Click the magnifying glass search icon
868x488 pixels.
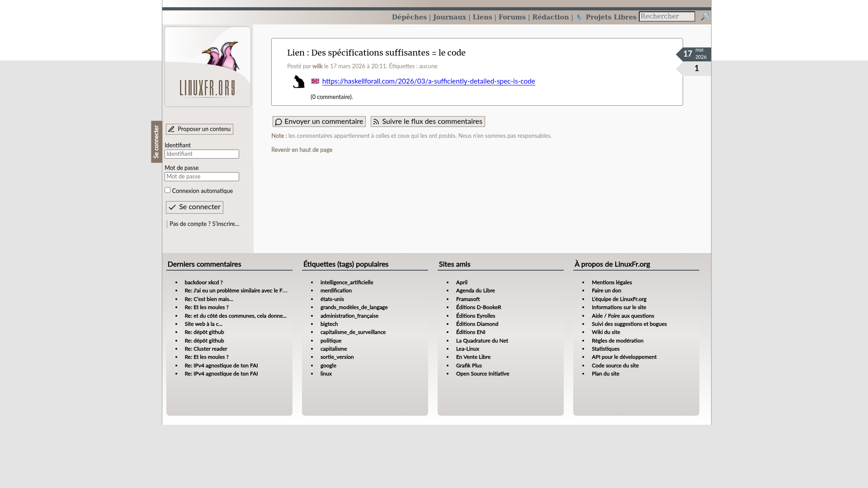click(705, 17)
